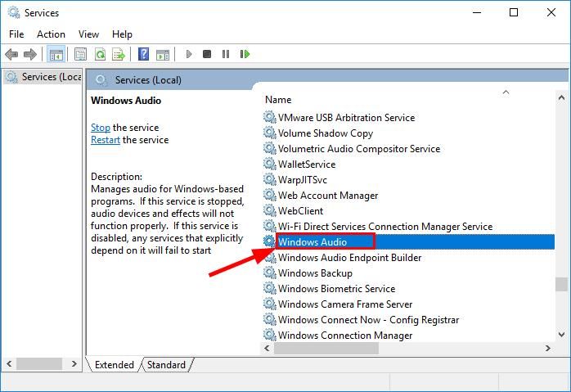Click the Stop the service link
Image resolution: width=571 pixels, height=392 pixels.
pos(101,128)
